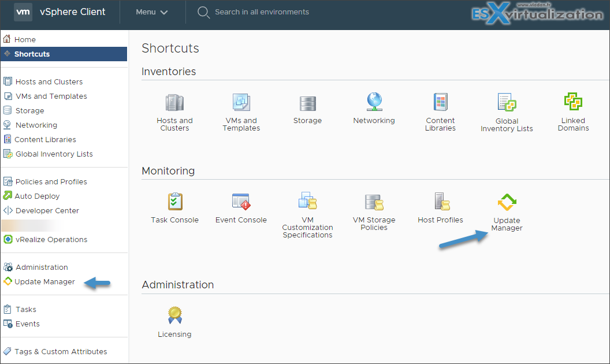
Task: Expand the Menu dropdown in the header
Action: (152, 12)
